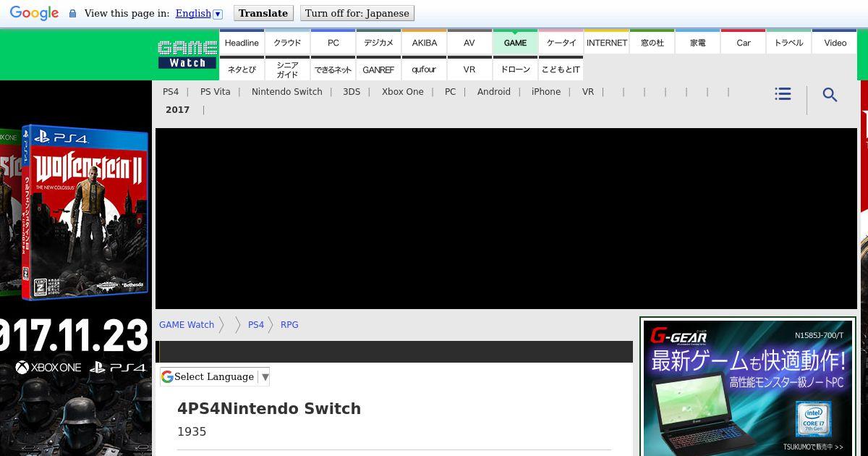Click GAME Watch breadcrumb link
Image resolution: width=868 pixels, height=456 pixels.
(x=187, y=325)
